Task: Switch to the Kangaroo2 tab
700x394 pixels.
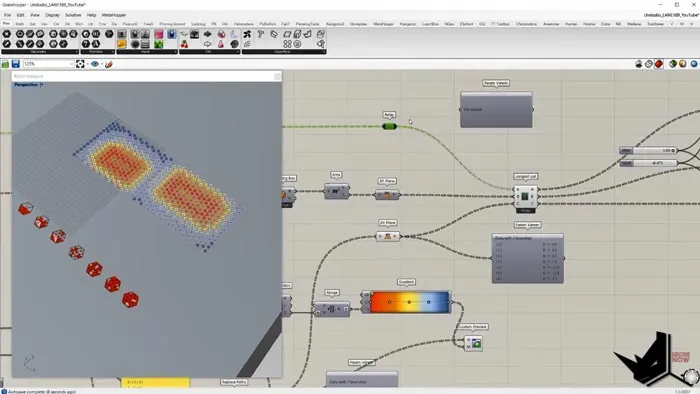Action: pyautogui.click(x=335, y=24)
